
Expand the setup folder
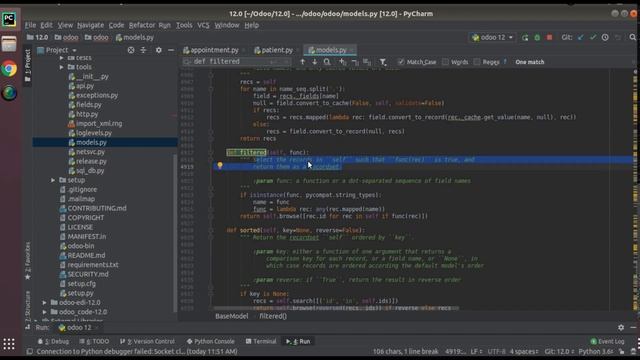[53, 180]
